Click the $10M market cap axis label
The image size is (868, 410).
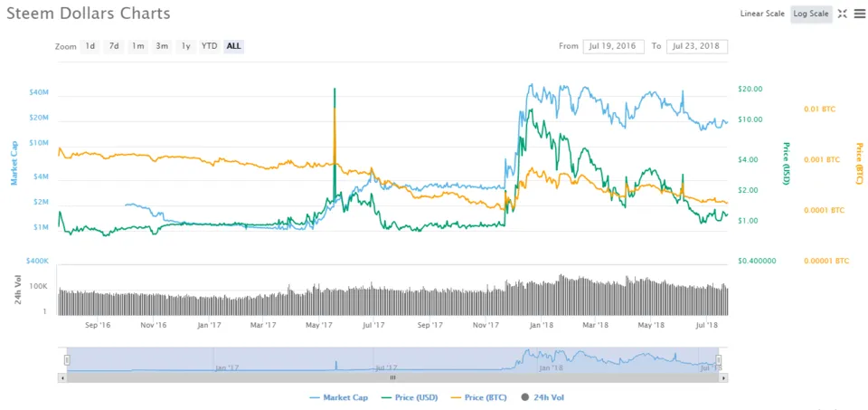[38, 143]
